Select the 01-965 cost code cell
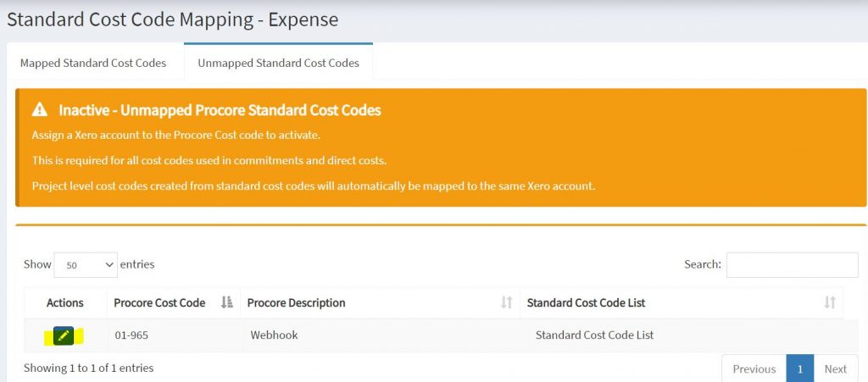868x382 pixels. pos(132,335)
